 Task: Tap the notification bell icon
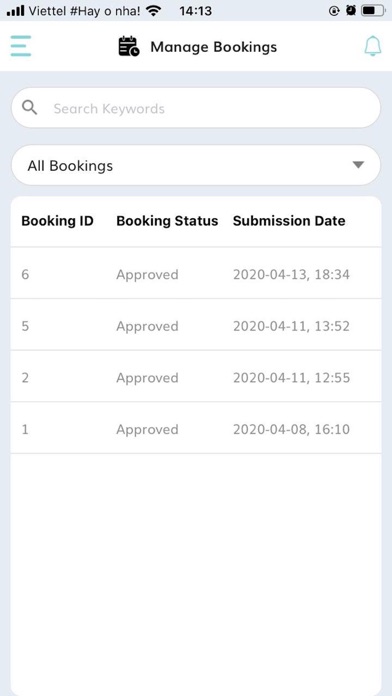tap(373, 46)
